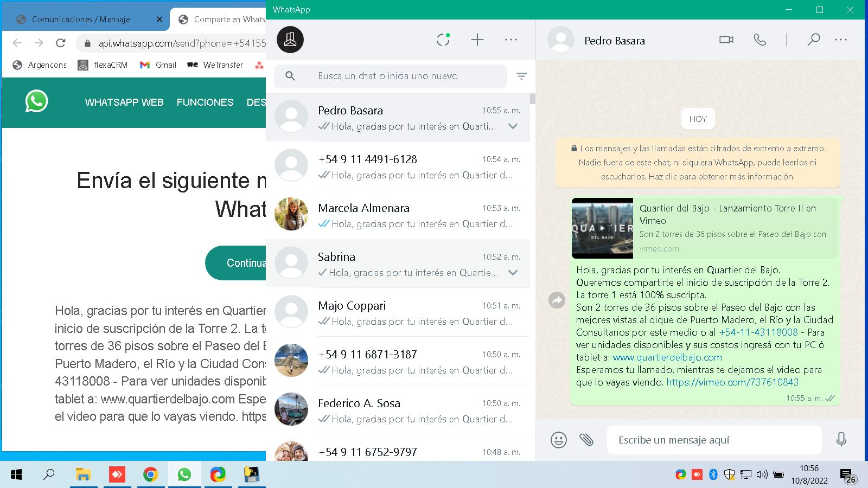Go back in Chrome
This screenshot has width=868, height=488.
pos(17,43)
